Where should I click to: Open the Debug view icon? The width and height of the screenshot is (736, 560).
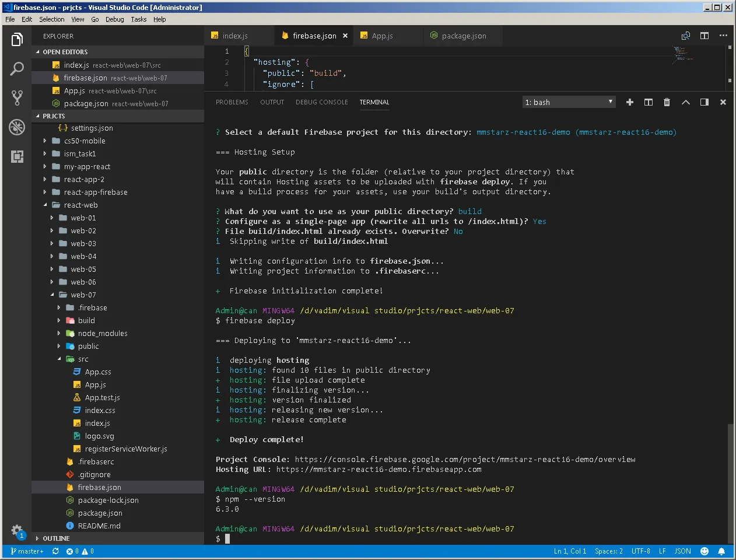(17, 127)
